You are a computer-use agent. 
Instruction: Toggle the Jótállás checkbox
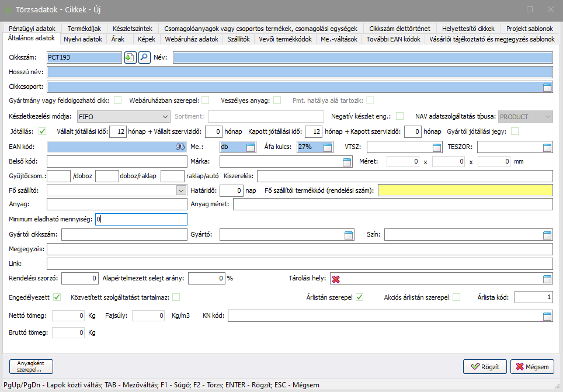point(42,131)
